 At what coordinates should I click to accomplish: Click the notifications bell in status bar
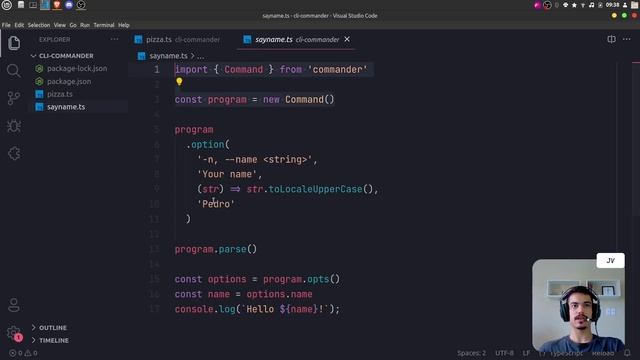[x=627, y=353]
